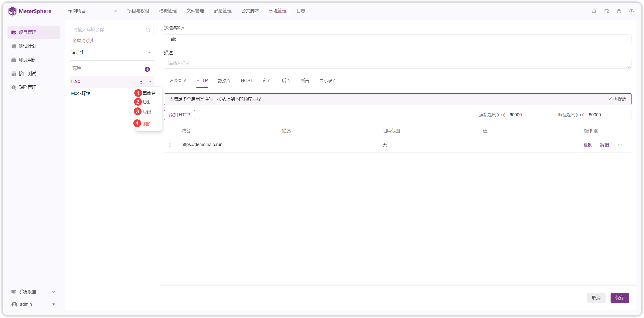The height and width of the screenshot is (318, 644).
Task: Expand 系统设置 in the sidebar
Action: [x=33, y=292]
